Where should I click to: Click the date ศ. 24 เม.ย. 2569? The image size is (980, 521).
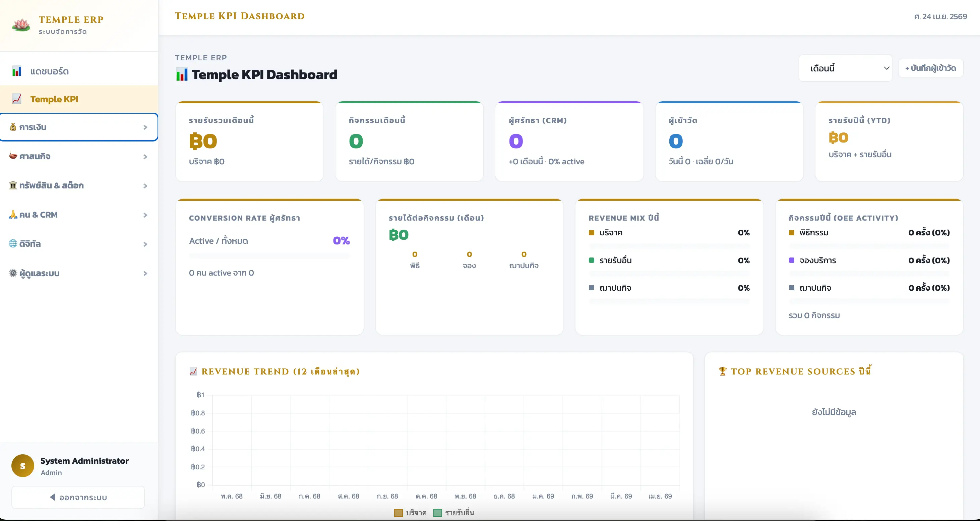point(940,16)
